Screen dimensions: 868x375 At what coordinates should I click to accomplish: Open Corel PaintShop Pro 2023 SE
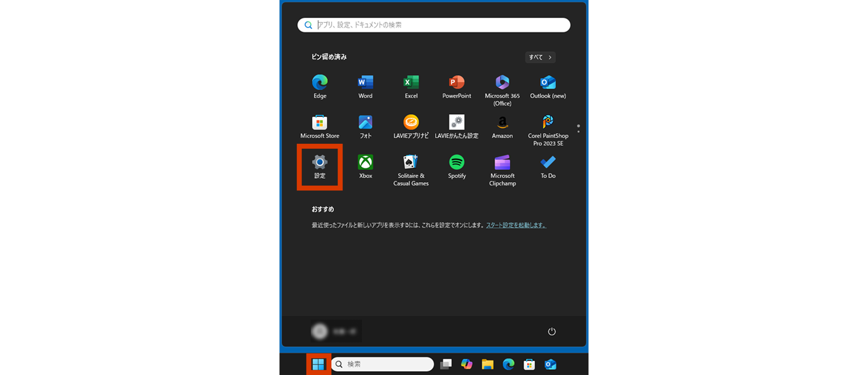click(x=548, y=131)
